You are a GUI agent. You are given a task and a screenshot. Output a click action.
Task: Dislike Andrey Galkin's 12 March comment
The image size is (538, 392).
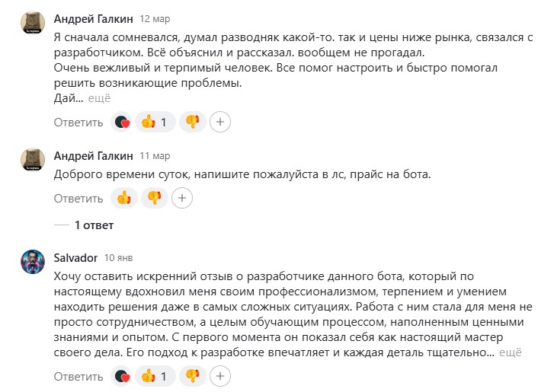[x=192, y=122]
